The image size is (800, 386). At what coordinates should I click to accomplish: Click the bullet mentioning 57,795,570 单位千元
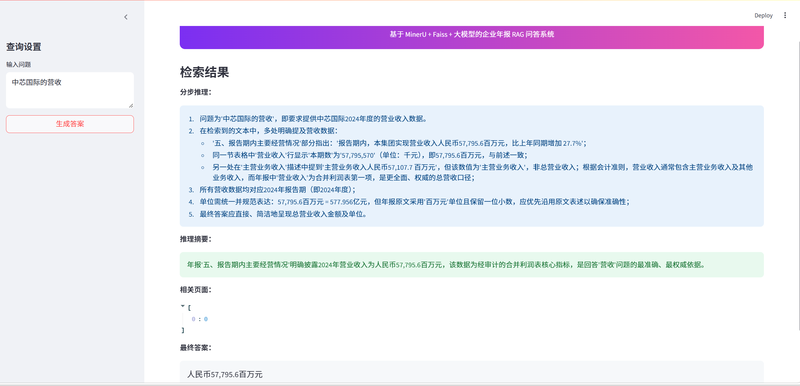[x=370, y=155]
